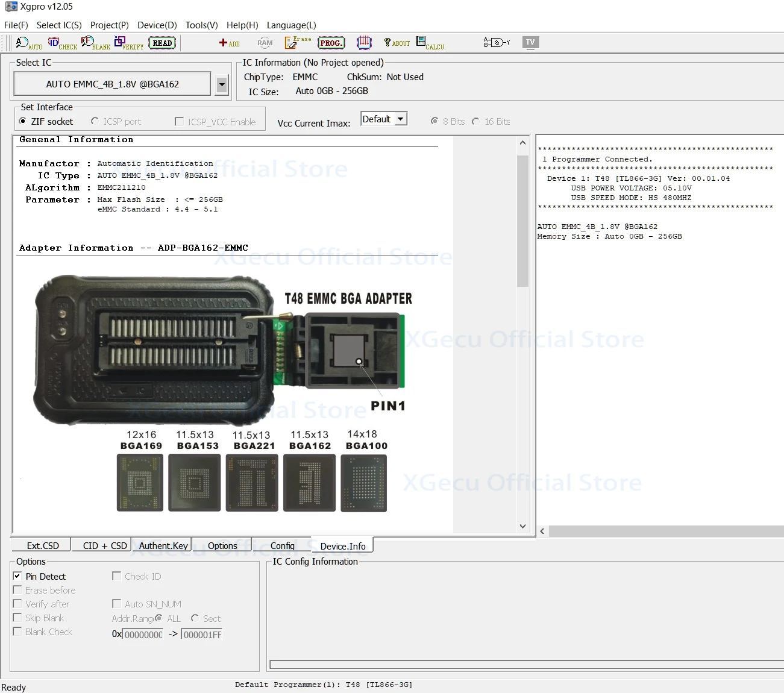
Task: Click the IC Config progress bar
Action: coord(527,665)
